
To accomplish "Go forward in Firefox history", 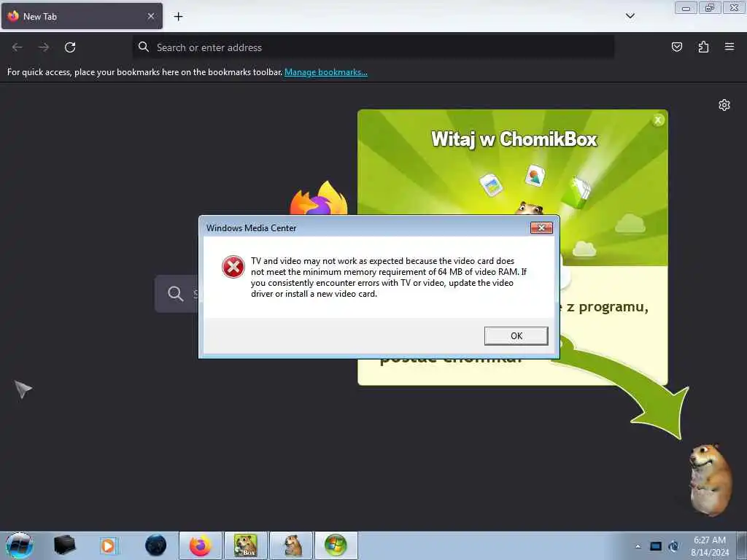I will click(x=44, y=47).
